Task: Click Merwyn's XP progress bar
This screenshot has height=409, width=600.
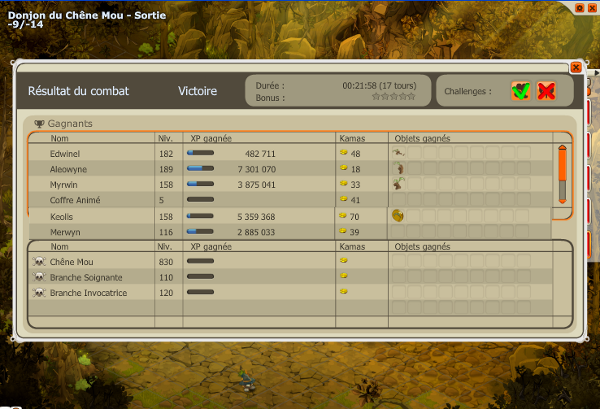Action: [x=200, y=231]
